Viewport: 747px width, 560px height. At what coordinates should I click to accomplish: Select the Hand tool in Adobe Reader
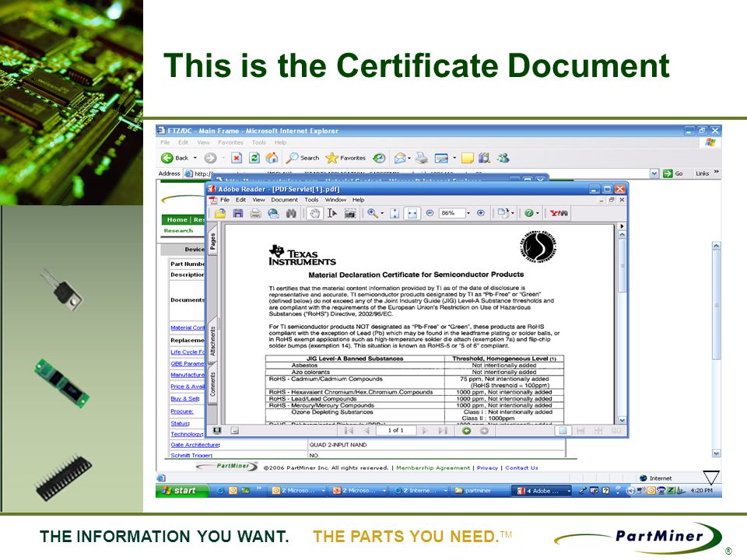click(314, 213)
